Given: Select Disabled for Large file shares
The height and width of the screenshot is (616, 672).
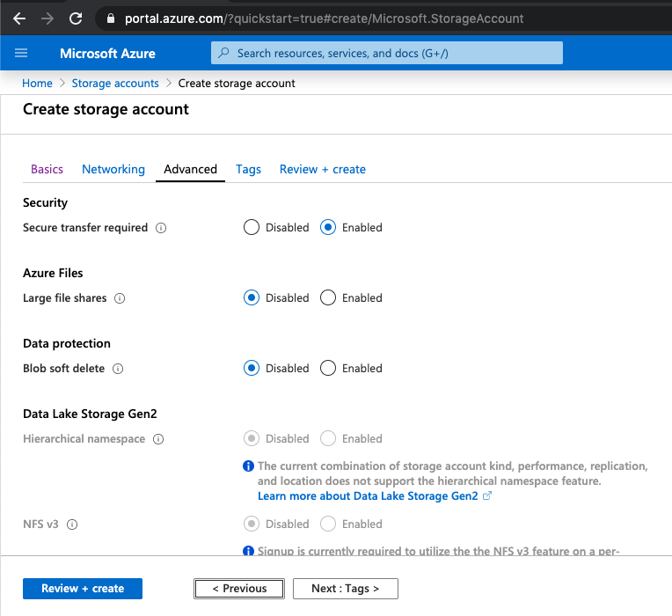Looking at the screenshot, I should tap(252, 297).
